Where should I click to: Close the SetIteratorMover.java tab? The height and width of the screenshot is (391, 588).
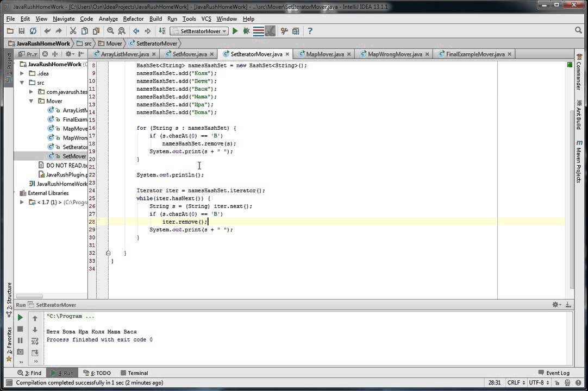tap(287, 54)
